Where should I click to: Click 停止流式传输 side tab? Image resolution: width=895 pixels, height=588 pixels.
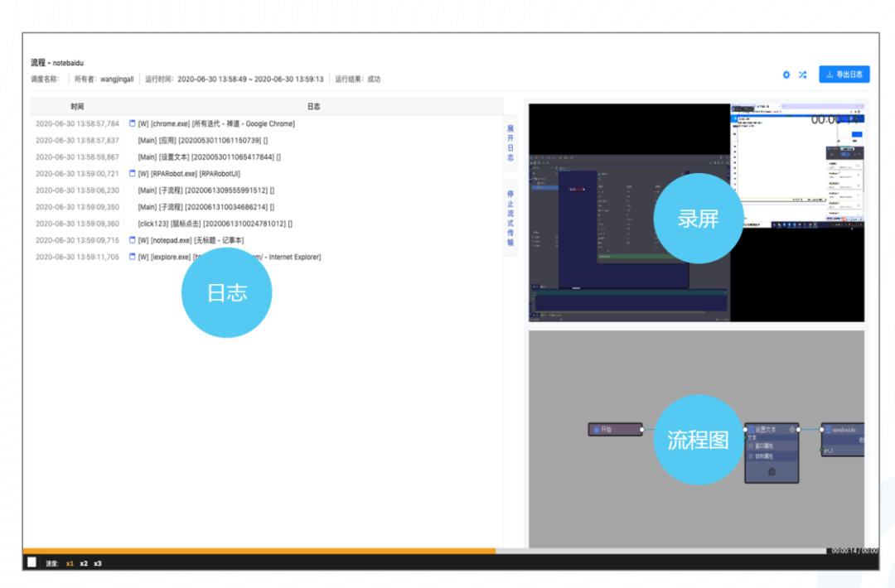(510, 218)
